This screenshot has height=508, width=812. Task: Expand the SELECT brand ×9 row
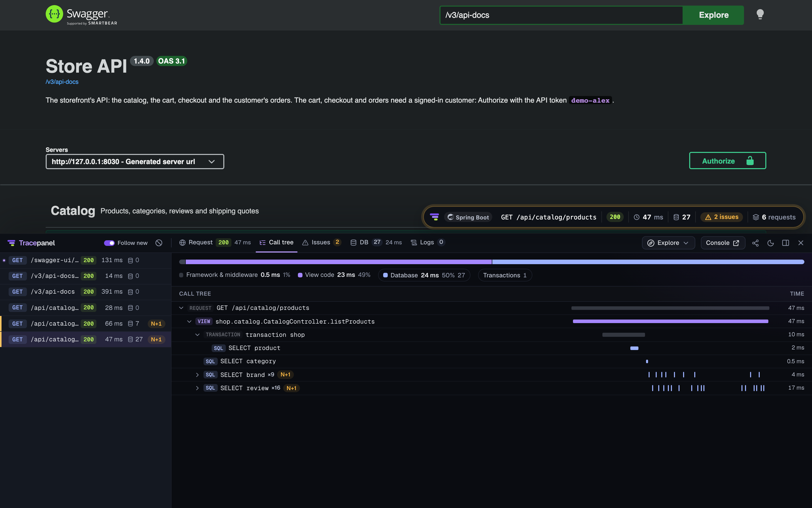pos(197,375)
